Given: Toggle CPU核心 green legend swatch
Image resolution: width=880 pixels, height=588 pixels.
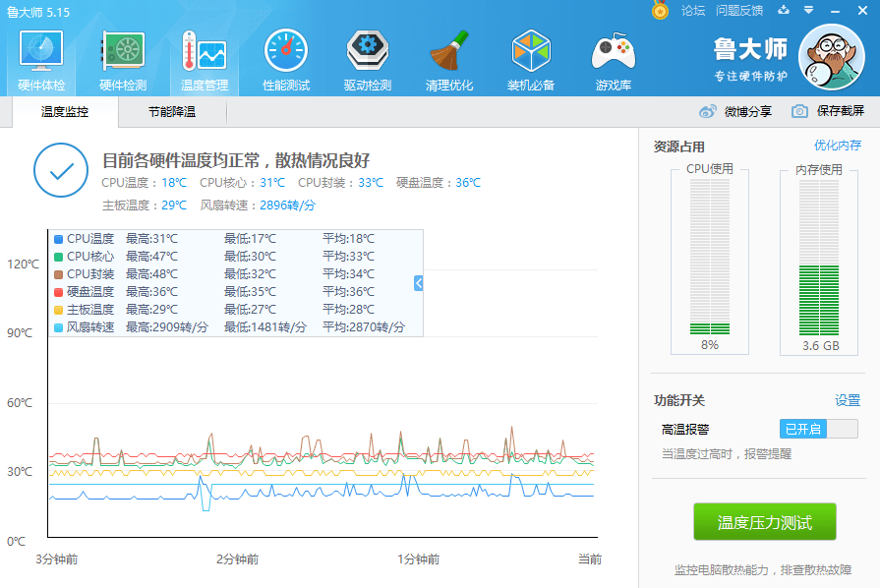Looking at the screenshot, I should coord(58,257).
